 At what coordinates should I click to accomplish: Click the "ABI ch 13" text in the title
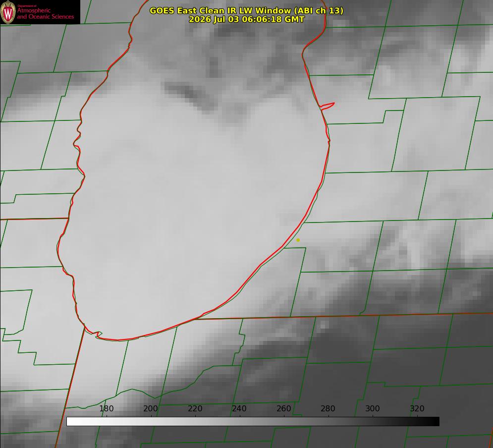319,10
